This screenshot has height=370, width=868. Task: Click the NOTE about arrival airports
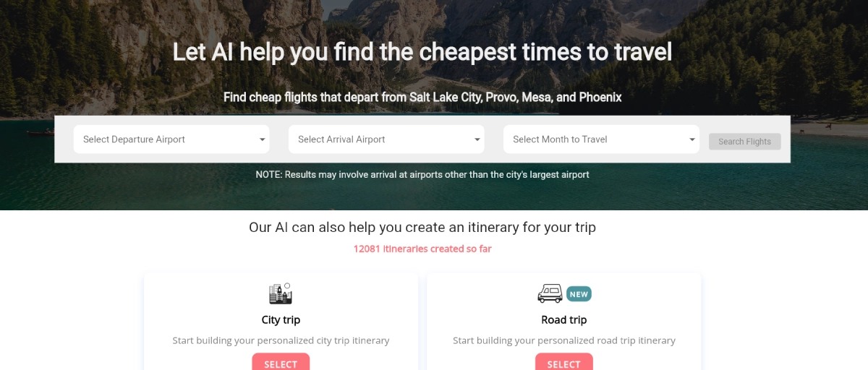422,174
